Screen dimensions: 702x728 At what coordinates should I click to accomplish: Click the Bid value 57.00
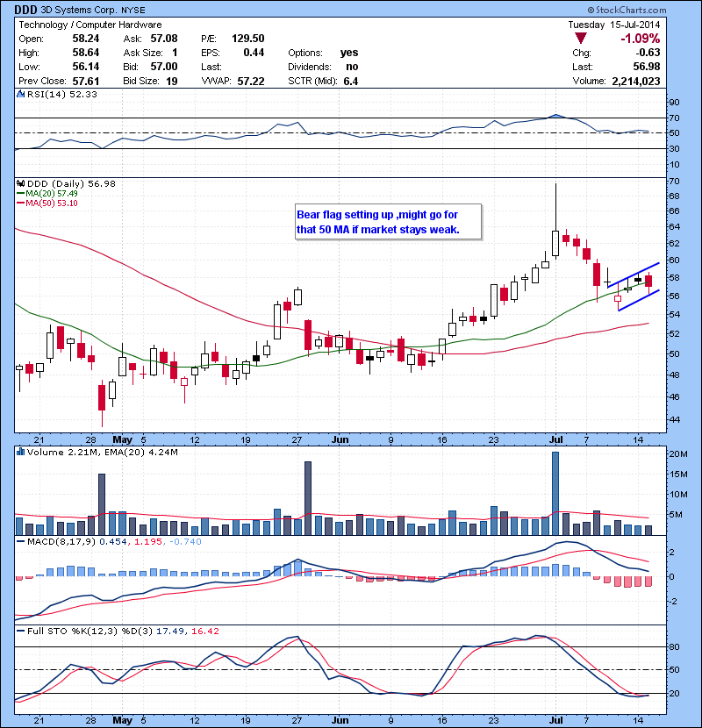(x=164, y=67)
